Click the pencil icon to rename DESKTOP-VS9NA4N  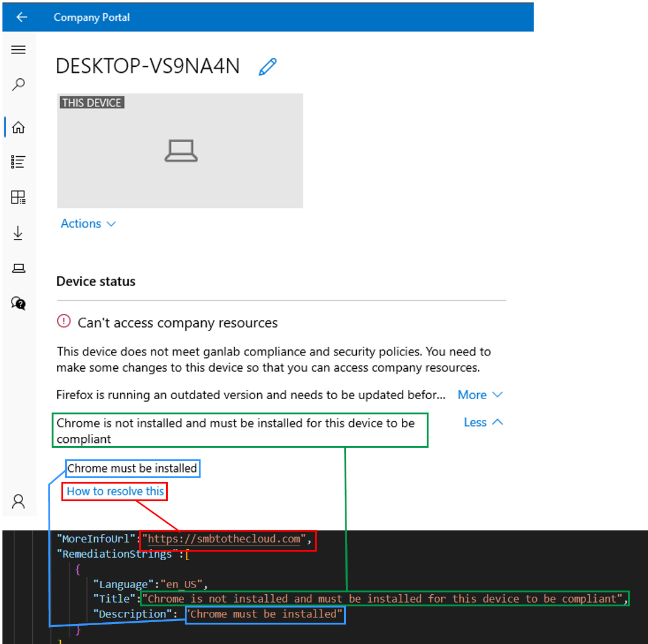point(267,67)
